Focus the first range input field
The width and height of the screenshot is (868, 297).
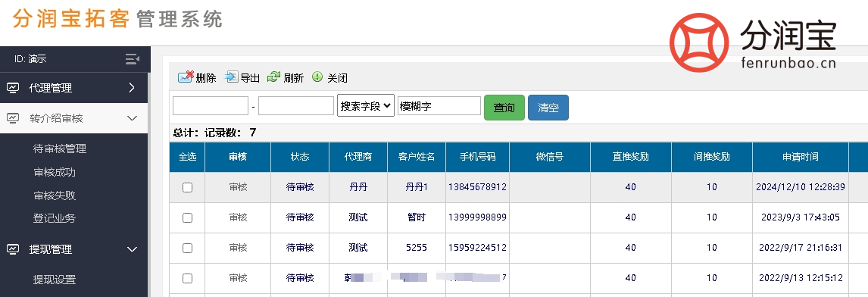click(x=211, y=106)
